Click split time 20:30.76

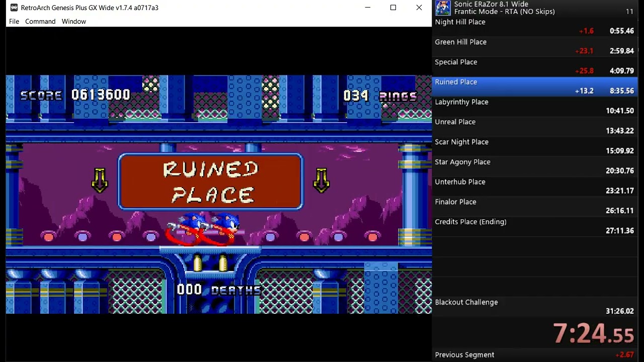[x=620, y=171]
